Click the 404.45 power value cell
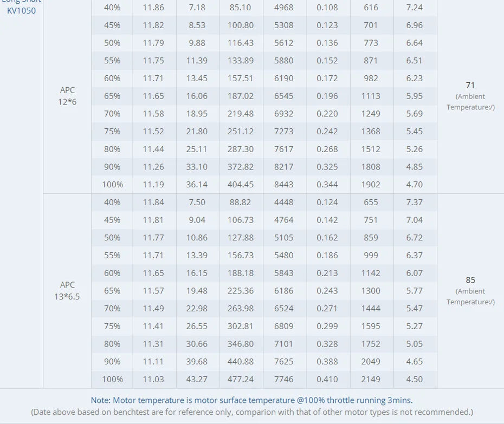Viewport: 504px width, 424px height. pyautogui.click(x=241, y=185)
